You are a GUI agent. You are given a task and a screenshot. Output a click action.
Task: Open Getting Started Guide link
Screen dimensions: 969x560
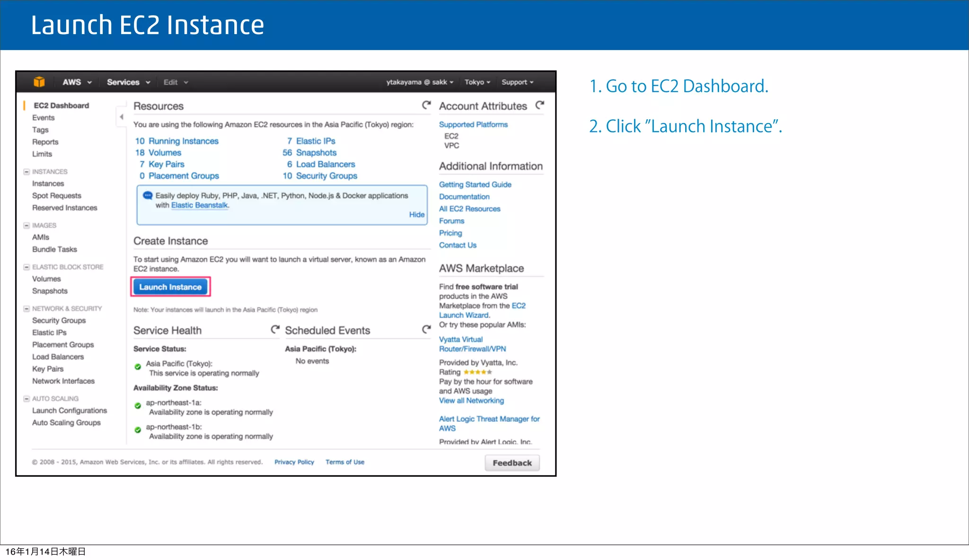(475, 184)
